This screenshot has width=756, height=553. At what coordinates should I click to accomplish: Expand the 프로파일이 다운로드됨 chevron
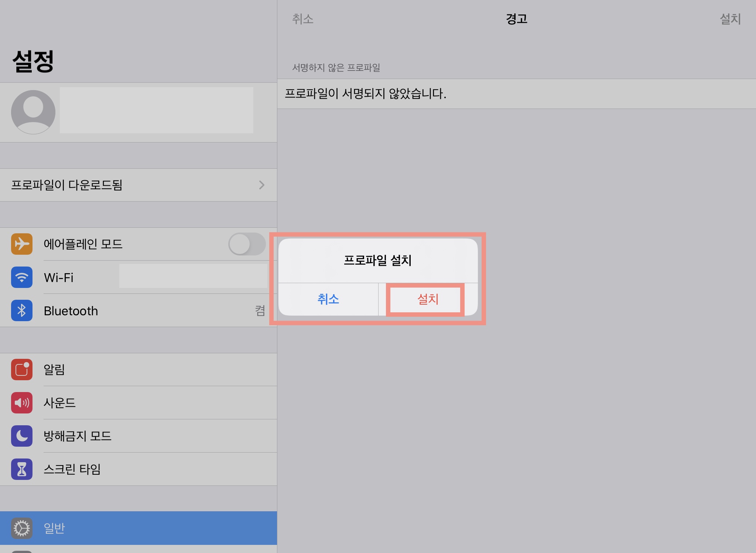[261, 185]
